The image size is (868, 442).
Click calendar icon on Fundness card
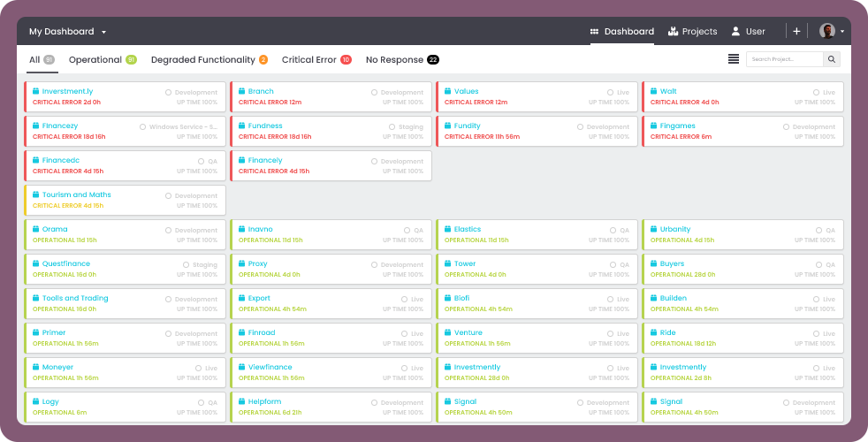(x=242, y=126)
